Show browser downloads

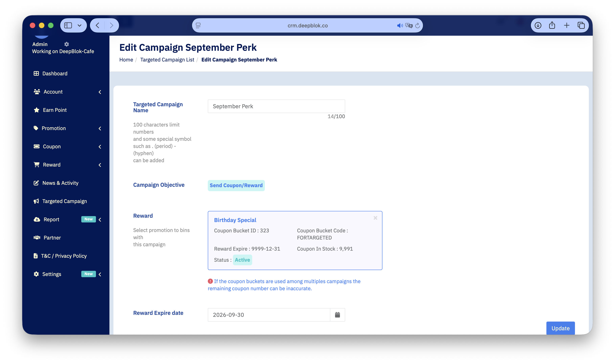point(538,25)
